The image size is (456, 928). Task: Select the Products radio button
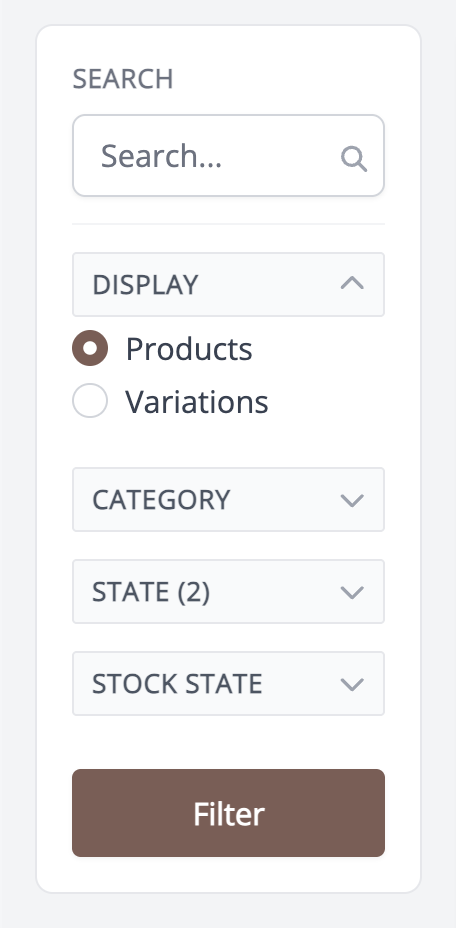tap(90, 348)
